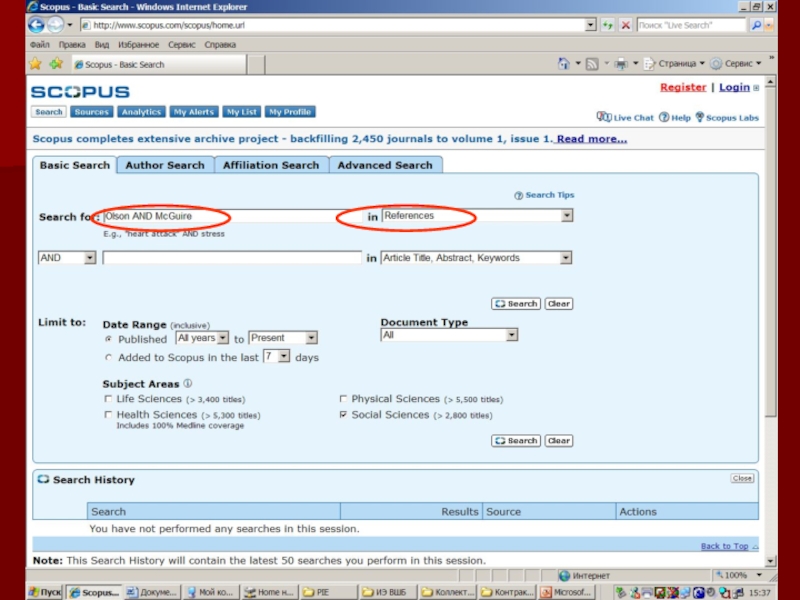Click the Live Search input box
Screen dimensions: 800x600
click(x=691, y=25)
